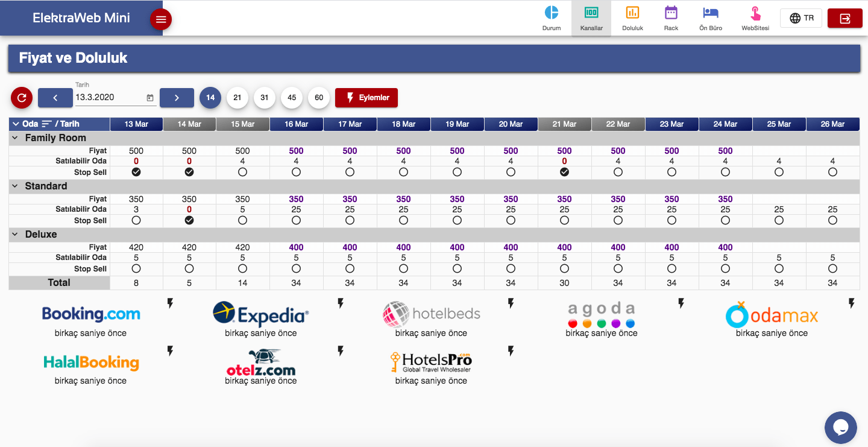This screenshot has width=868, height=447.
Task: Open the red hamburger menu button
Action: [x=161, y=19]
